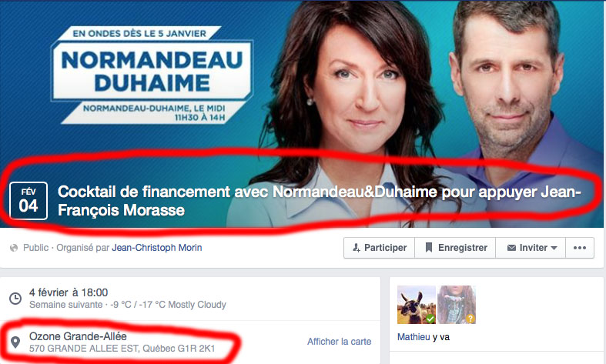Click the Mathieu name link
Viewport: 606px width, 364px height.
coord(413,337)
